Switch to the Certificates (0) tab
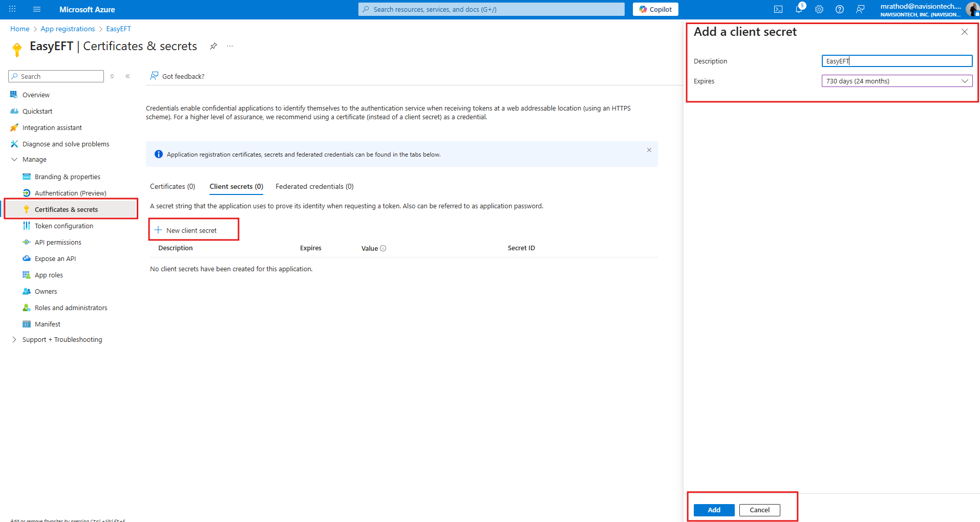 tap(173, 186)
